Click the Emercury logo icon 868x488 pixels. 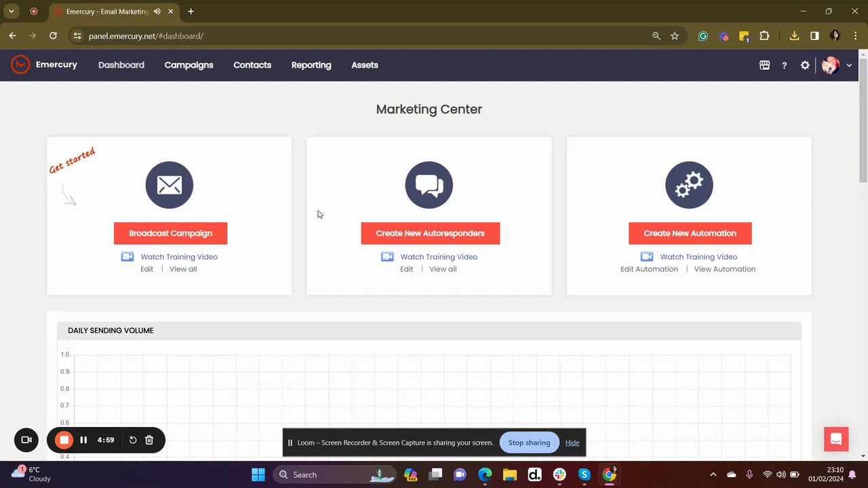pos(20,65)
